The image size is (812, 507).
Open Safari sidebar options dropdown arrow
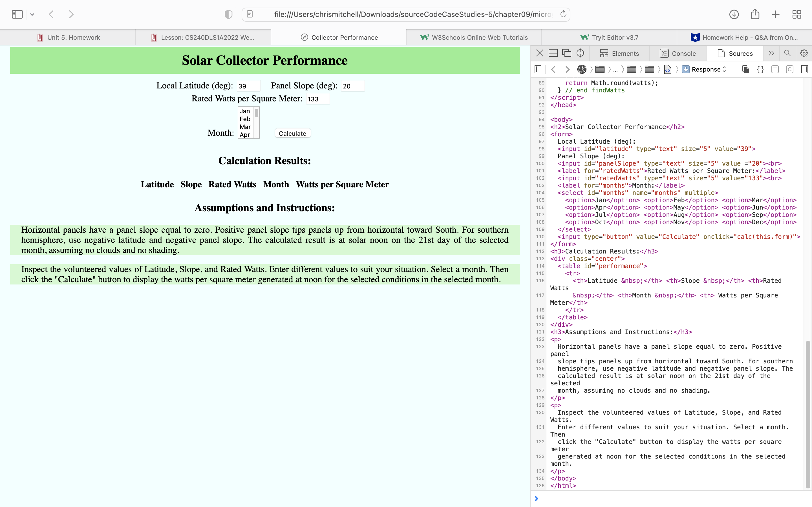pyautogui.click(x=32, y=14)
